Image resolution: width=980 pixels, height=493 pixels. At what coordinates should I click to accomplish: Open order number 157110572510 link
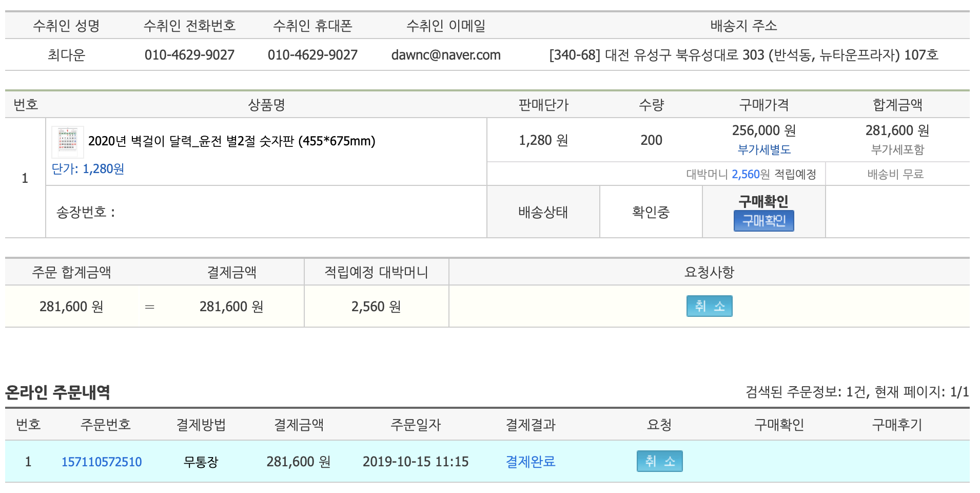coord(102,462)
